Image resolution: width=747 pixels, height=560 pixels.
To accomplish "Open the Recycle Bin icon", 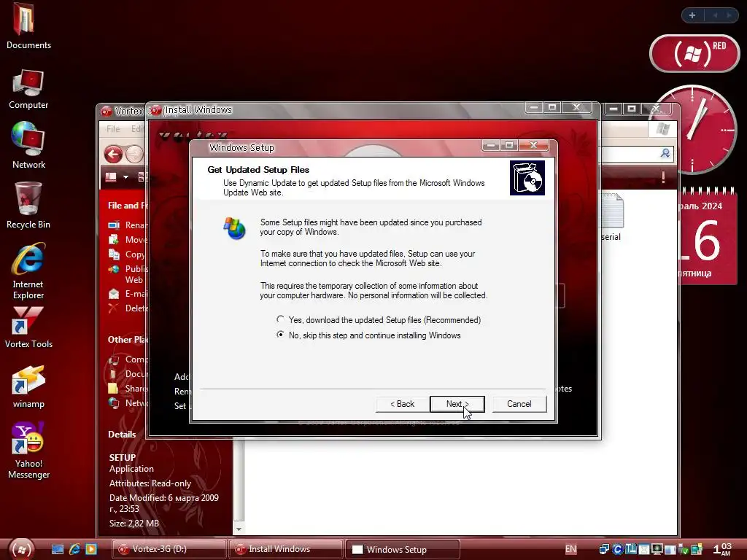I will point(28,205).
